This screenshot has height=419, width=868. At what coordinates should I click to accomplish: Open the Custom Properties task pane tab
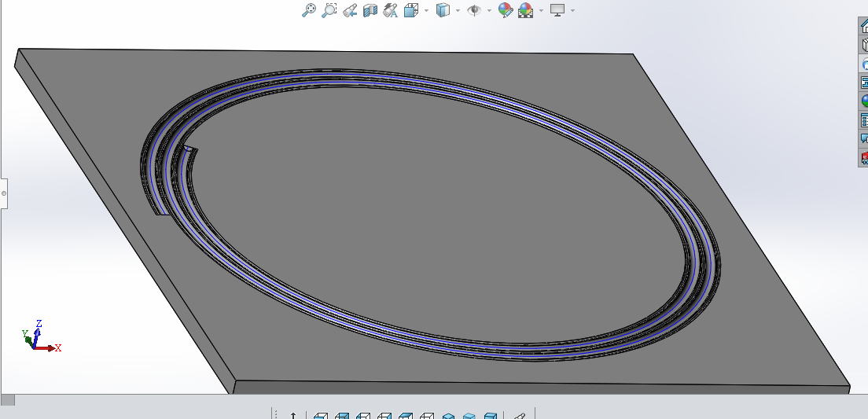tap(863, 119)
